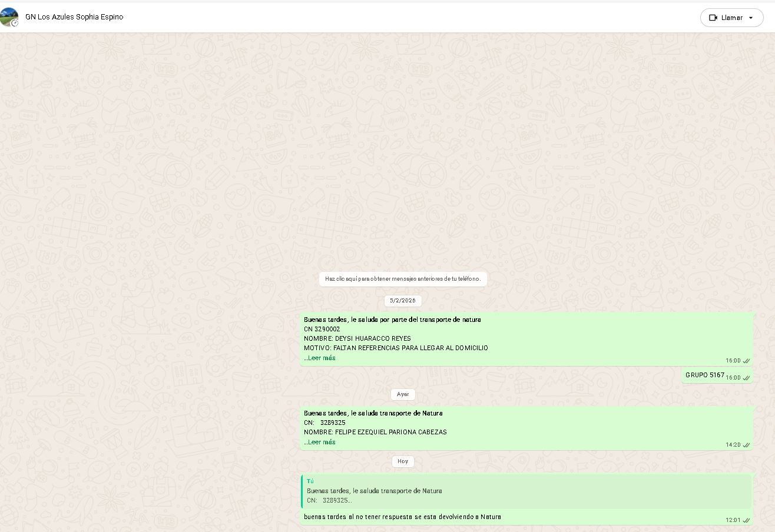Click the double-check icon beside the 12:01 timestamp
Screen dimensions: 775x532
pyautogui.click(x=746, y=520)
